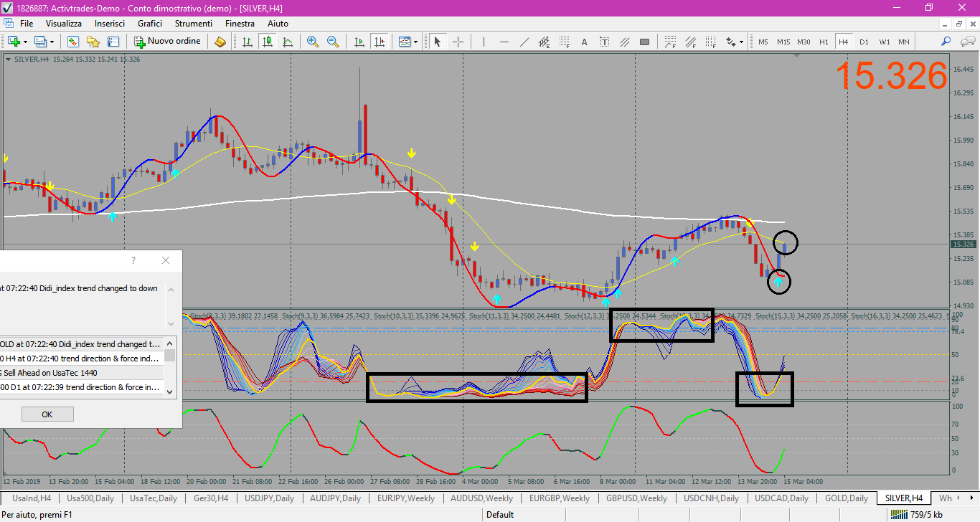
Task: Switch to M30 timeframe
Action: click(804, 42)
